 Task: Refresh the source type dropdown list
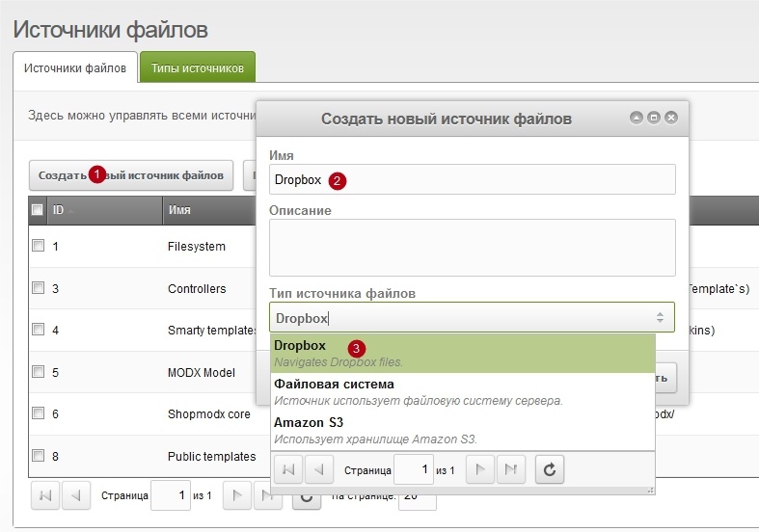pos(550,469)
